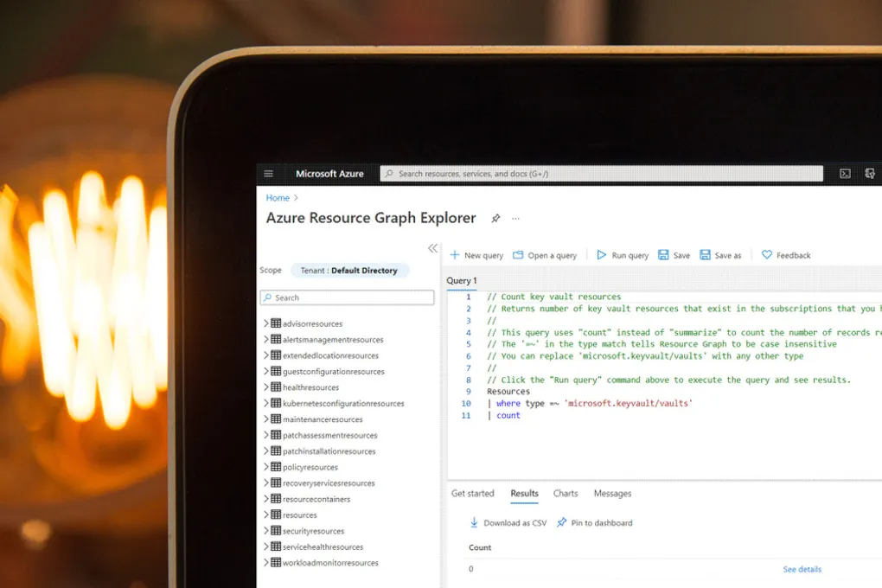Viewport: 882px width, 588px height.
Task: Click the magnifier icon in global search
Action: point(389,174)
